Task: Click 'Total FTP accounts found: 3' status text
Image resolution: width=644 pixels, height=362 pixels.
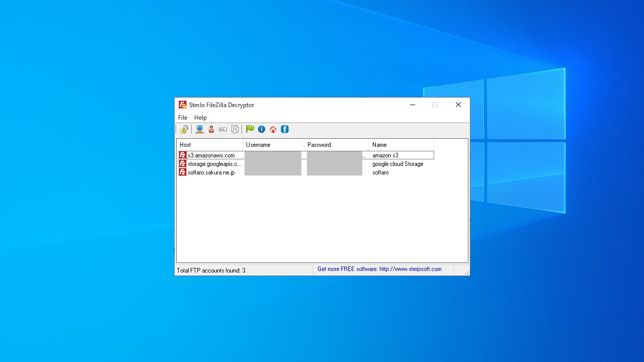Action: [x=211, y=270]
